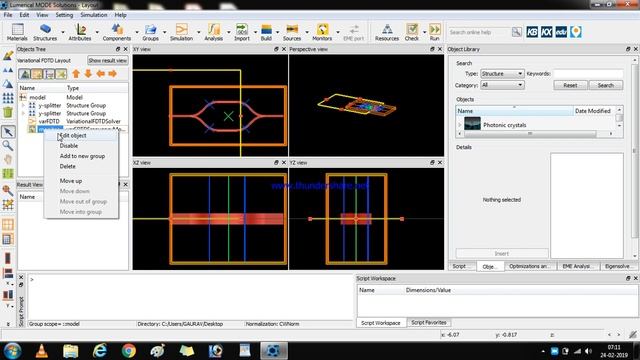Open the Components dropdown arrow
Viewport: 640px width, 360px height.
click(137, 32)
